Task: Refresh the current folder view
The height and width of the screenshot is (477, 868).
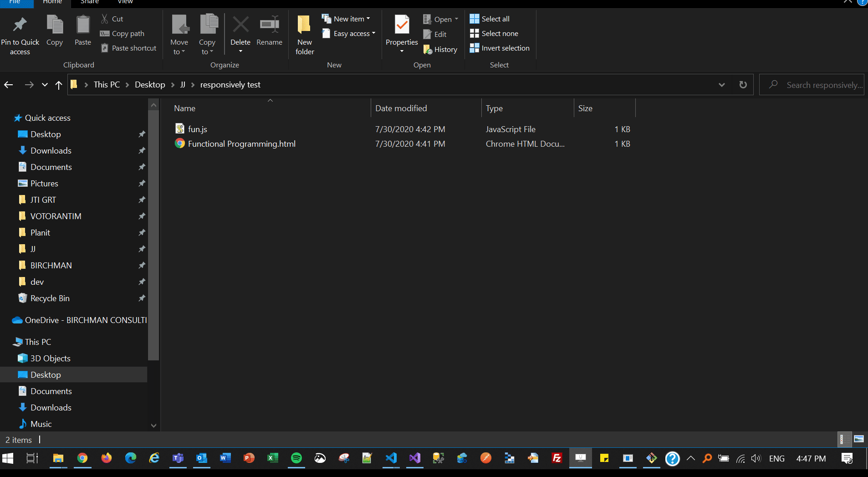Action: click(743, 85)
